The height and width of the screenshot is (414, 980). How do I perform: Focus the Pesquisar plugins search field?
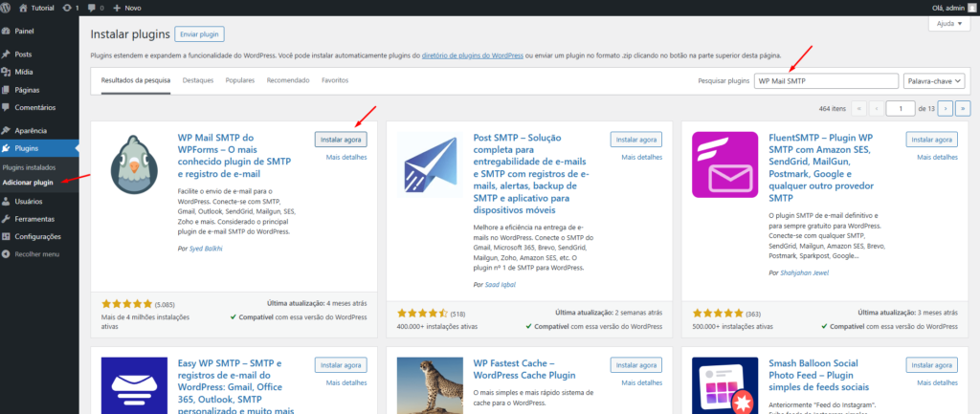pos(826,81)
